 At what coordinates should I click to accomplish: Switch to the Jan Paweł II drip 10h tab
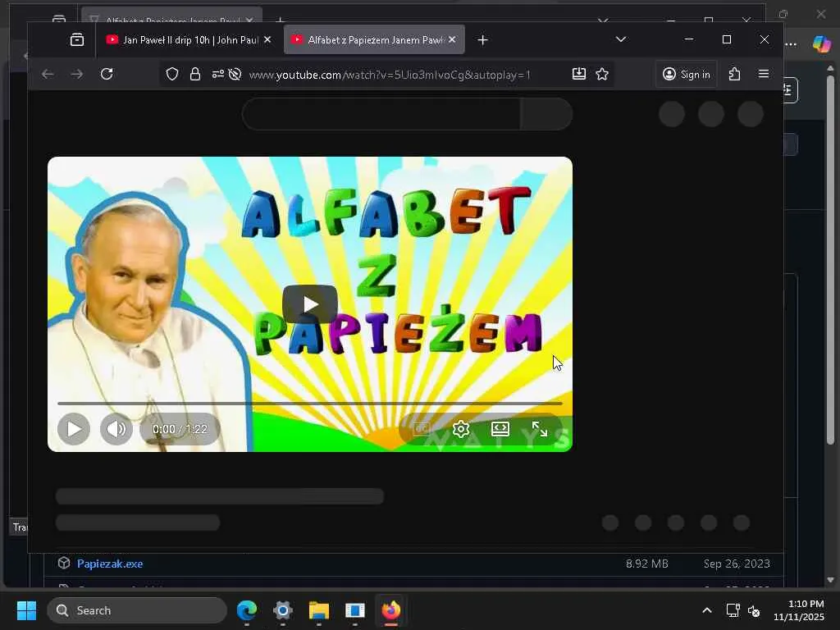click(x=189, y=39)
